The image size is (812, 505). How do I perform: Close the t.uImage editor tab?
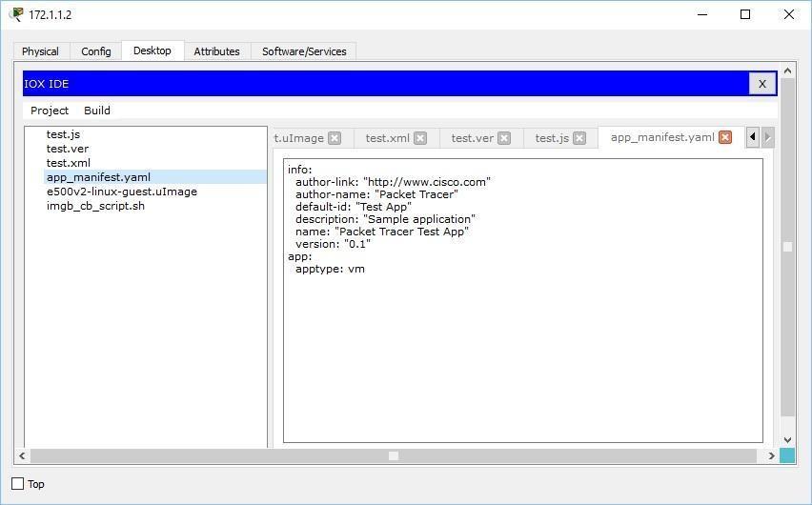click(335, 138)
